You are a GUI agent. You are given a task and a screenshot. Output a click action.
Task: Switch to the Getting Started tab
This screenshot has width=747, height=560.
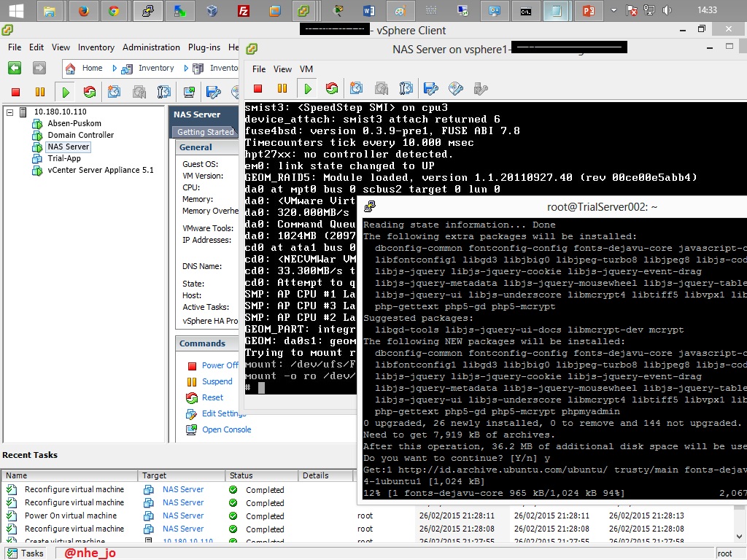point(205,132)
